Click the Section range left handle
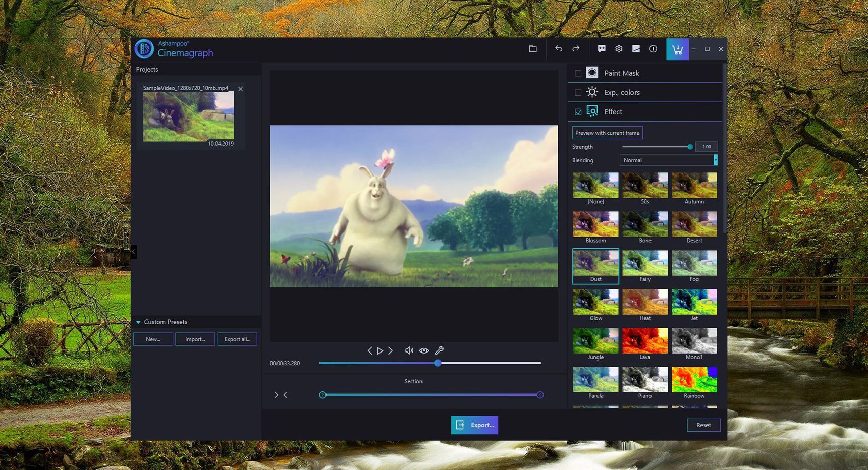Screen dimensions: 868x470 [322, 395]
